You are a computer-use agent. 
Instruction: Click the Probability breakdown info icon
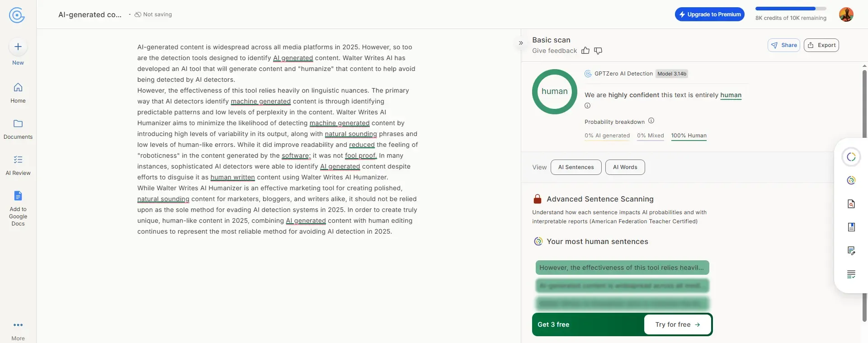click(651, 121)
